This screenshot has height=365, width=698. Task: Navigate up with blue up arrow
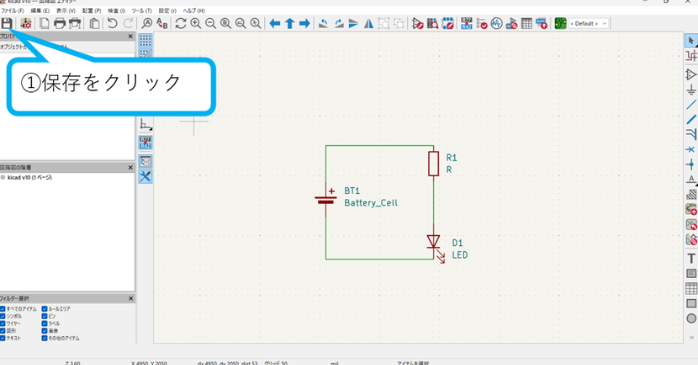(x=290, y=23)
